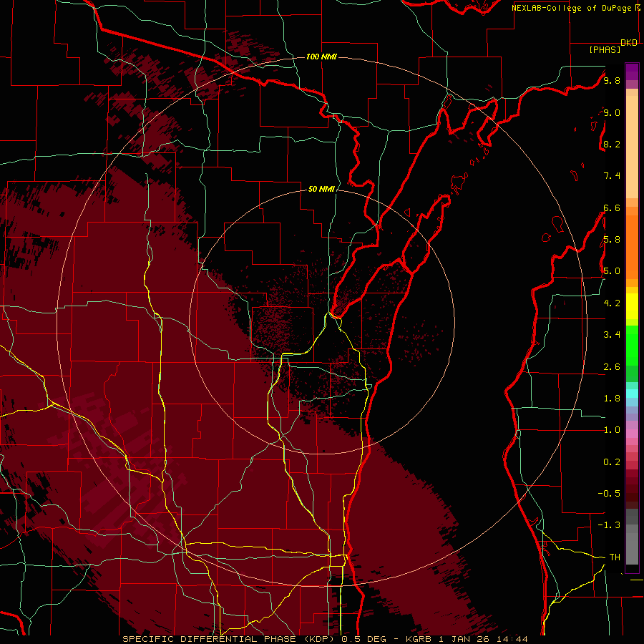This screenshot has width=644, height=644.
Task: Click the -1.3 scale value
Action: 609,525
